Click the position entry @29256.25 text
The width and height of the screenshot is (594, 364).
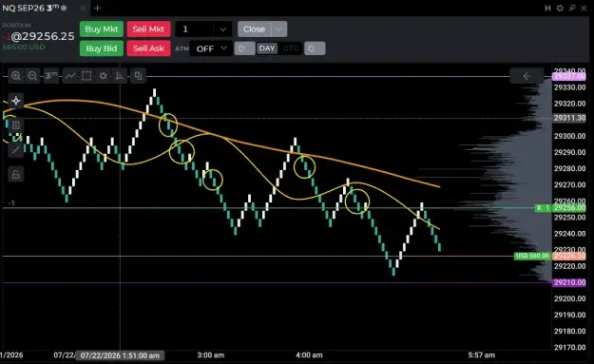tap(43, 36)
